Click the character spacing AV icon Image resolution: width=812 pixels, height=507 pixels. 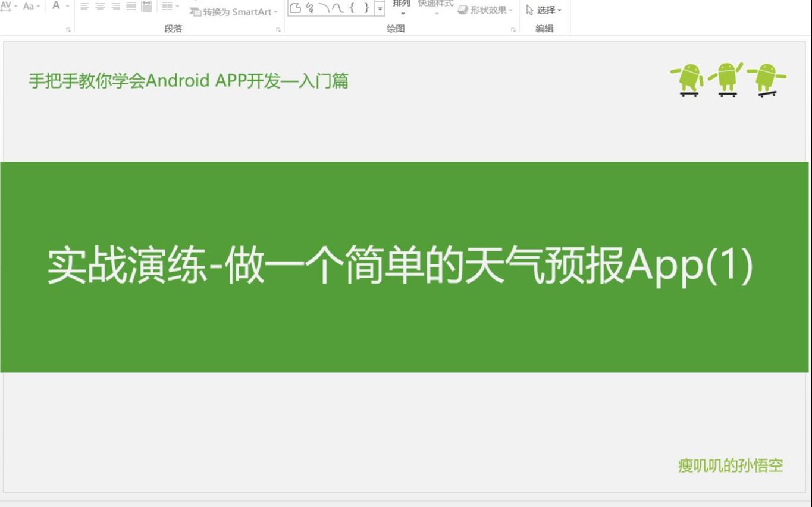click(6, 6)
